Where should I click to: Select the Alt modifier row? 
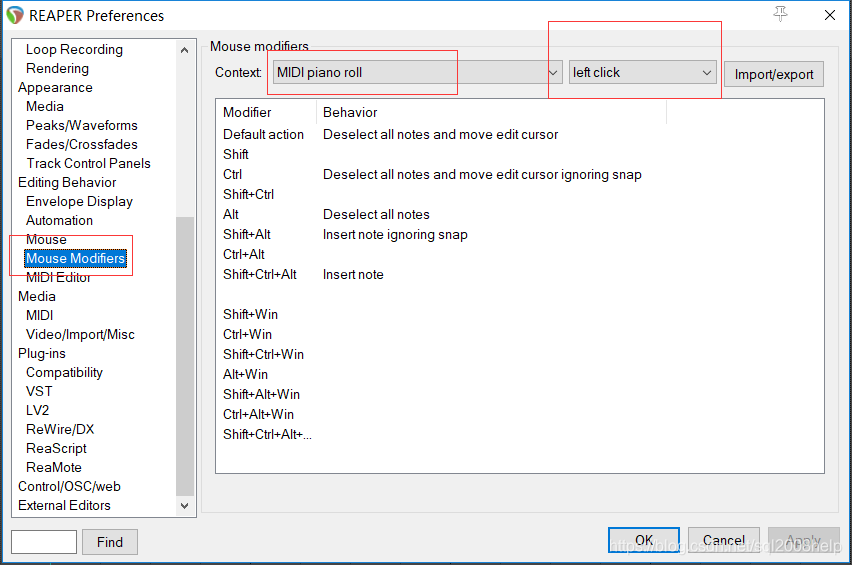[x=519, y=215]
